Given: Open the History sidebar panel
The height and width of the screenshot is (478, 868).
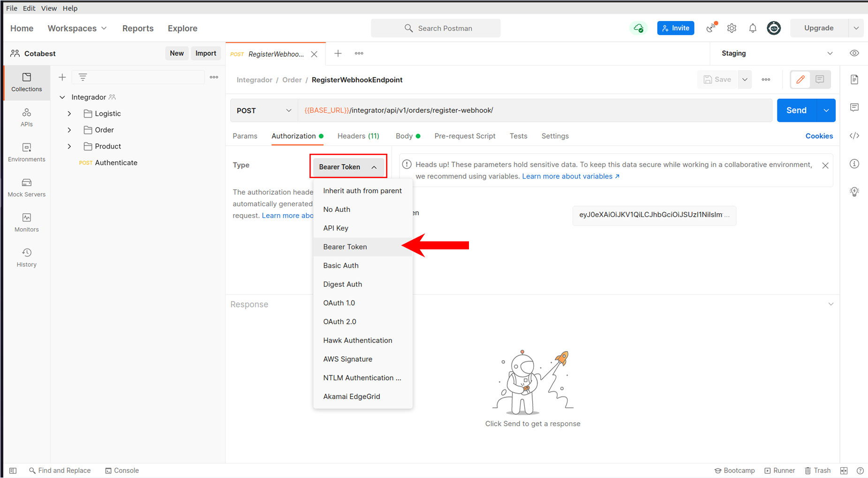Looking at the screenshot, I should (x=27, y=258).
